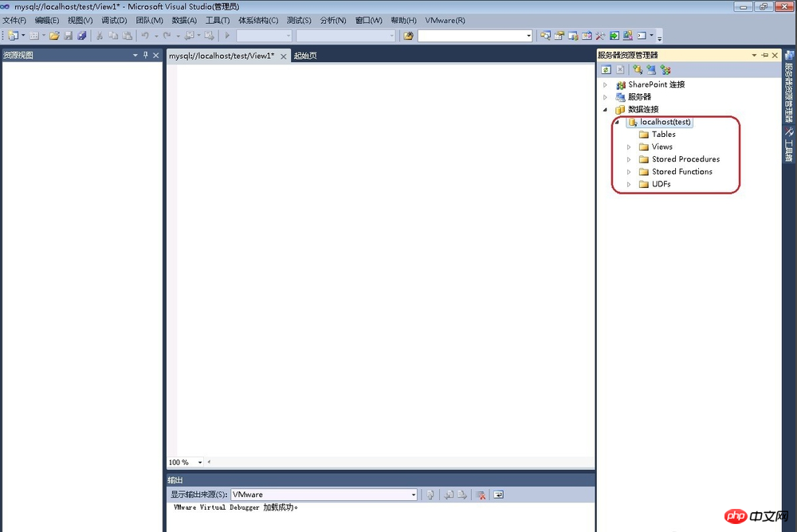Open the output source VMware dropdown

coord(413,495)
